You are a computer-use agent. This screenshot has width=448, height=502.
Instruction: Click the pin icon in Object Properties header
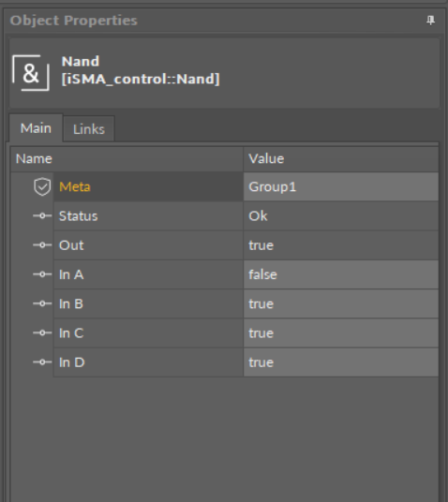430,21
